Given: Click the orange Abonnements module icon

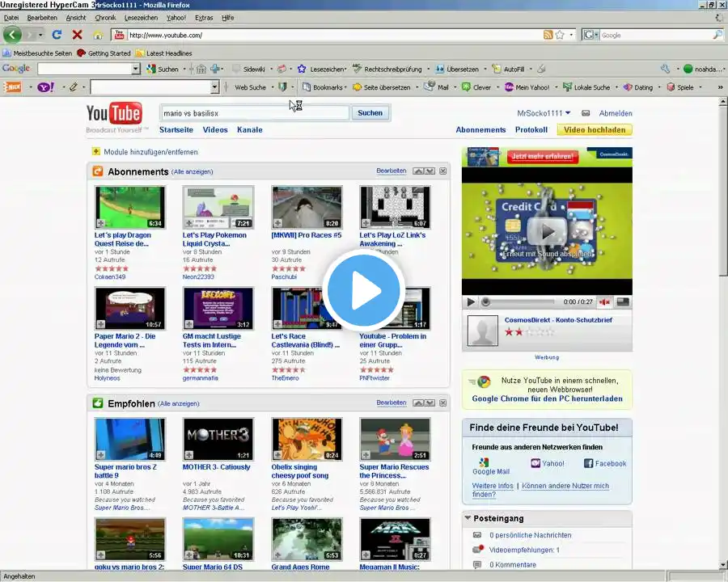Looking at the screenshot, I should coord(98,171).
